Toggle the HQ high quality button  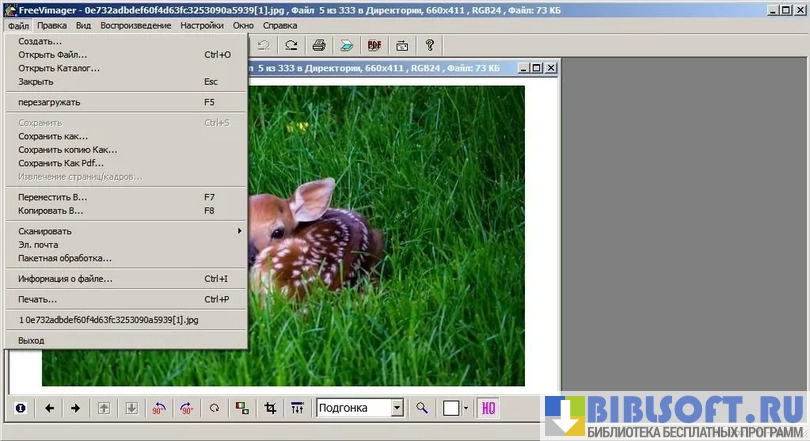click(489, 408)
